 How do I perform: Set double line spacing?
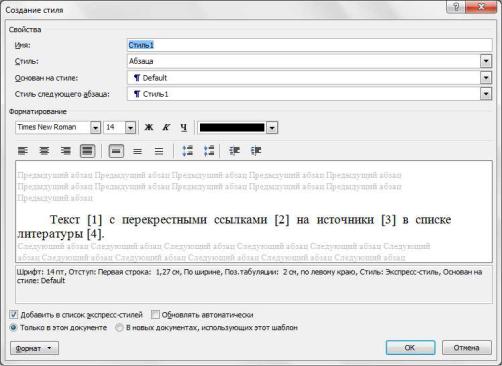(x=159, y=151)
